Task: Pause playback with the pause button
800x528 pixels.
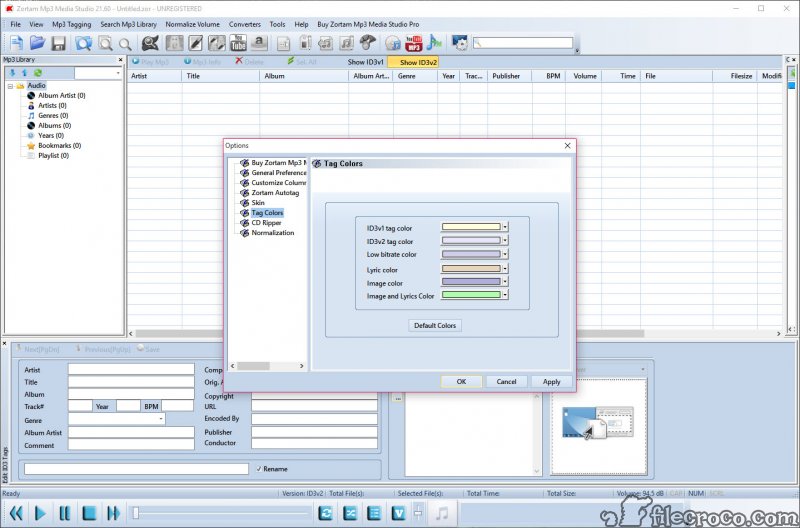Action: 65,513
